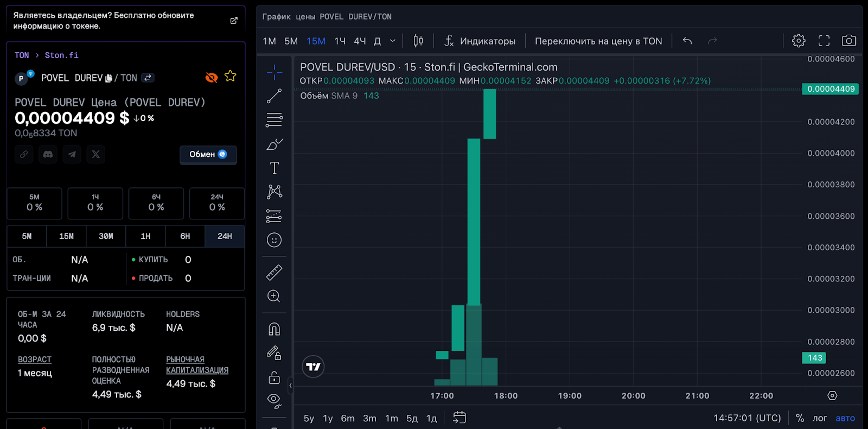Hide all drawings with eye icon

275,401
